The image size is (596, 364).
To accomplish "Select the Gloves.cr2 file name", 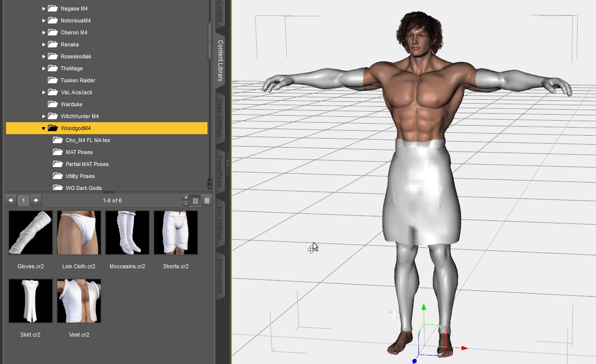I will 30,266.
